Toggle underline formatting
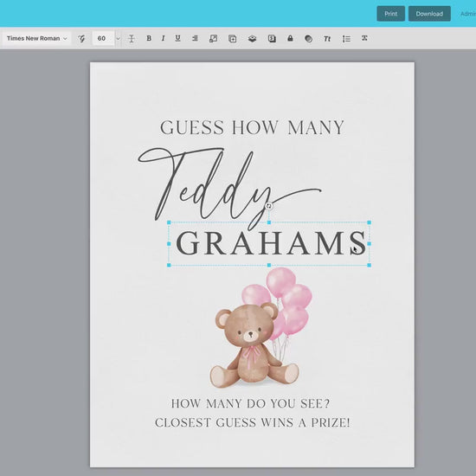This screenshot has height=476, width=476. 178,38
